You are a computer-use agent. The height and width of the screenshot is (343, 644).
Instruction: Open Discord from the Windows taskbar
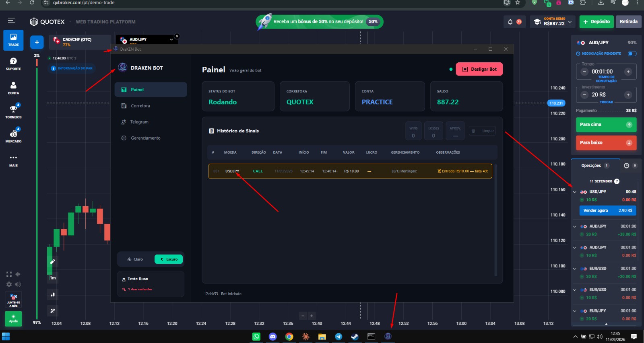pyautogui.click(x=273, y=337)
